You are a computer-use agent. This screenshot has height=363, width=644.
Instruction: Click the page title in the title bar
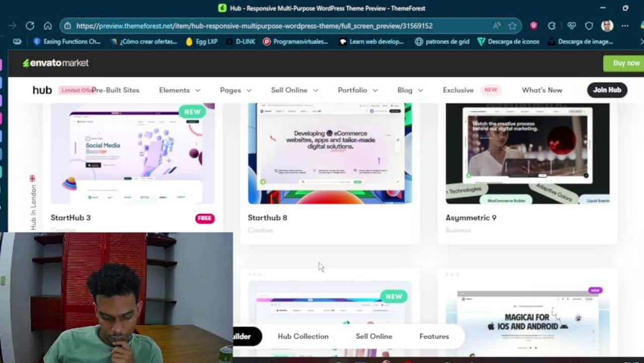328,8
